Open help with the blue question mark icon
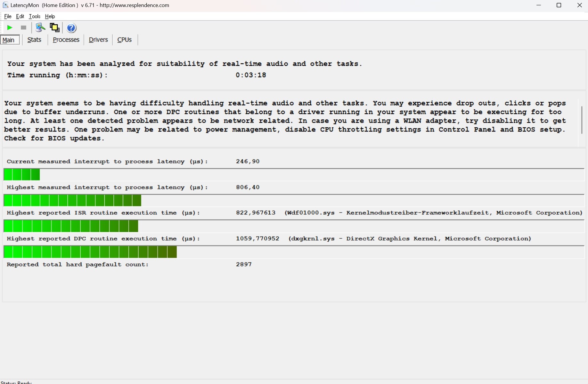The width and height of the screenshot is (588, 384). pos(71,28)
